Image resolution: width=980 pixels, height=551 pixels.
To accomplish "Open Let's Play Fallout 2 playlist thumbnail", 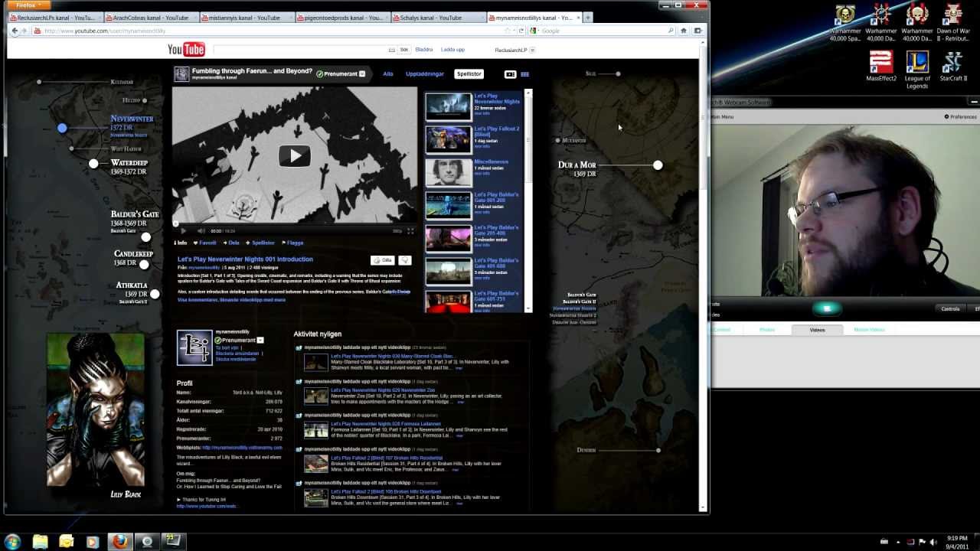I will (x=449, y=139).
